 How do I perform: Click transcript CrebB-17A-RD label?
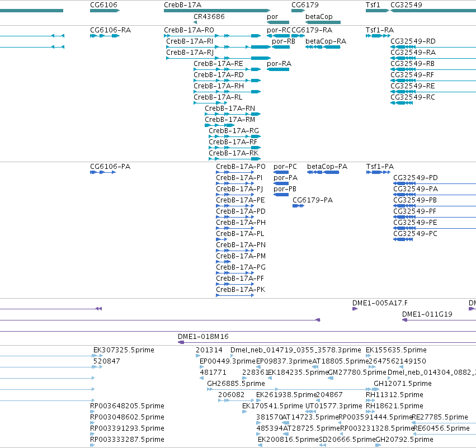coord(219,75)
